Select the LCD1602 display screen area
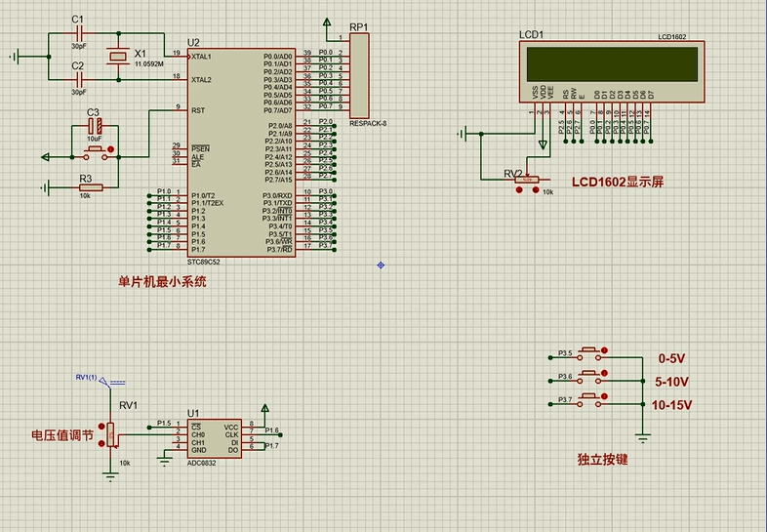The width and height of the screenshot is (767, 532). point(612,65)
